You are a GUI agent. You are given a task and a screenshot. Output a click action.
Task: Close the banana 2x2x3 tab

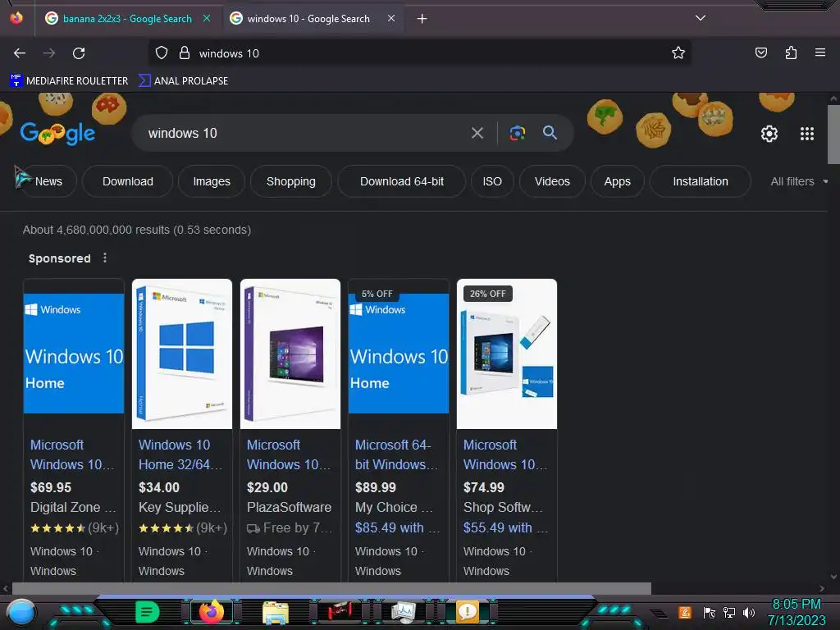coord(207,18)
